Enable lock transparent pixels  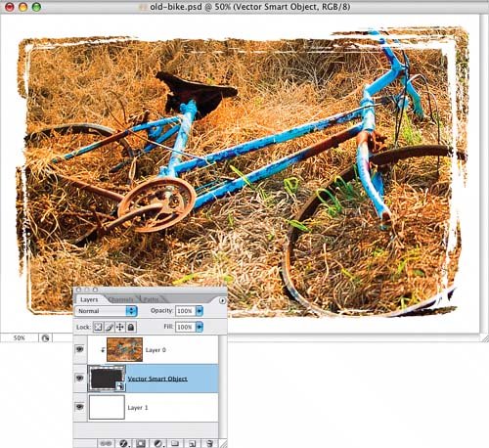98,327
